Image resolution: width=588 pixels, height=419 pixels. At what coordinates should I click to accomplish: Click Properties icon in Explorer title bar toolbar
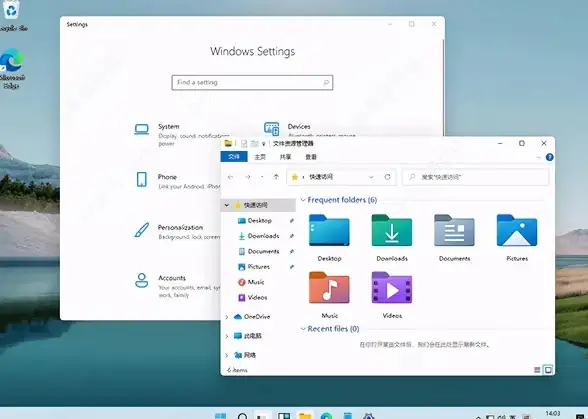point(244,144)
